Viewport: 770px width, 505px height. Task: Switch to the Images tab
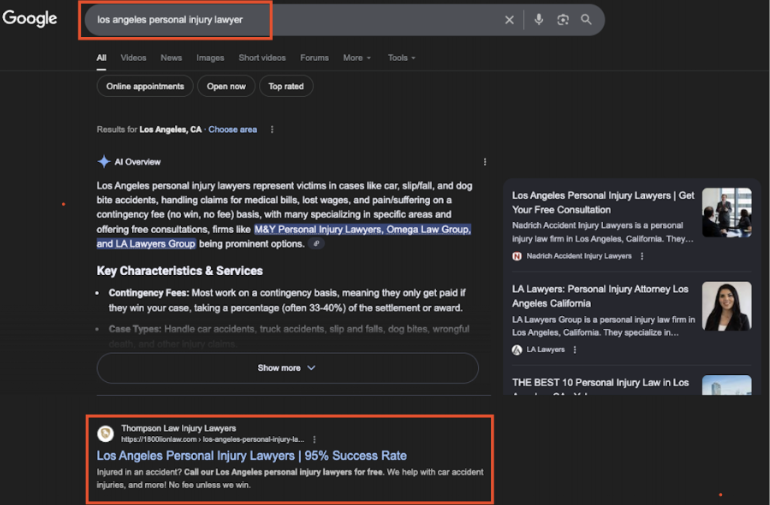210,58
